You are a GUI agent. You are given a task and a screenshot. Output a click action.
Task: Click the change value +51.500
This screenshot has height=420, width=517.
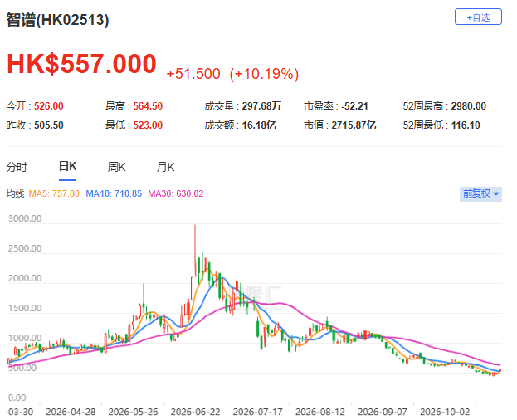click(193, 74)
